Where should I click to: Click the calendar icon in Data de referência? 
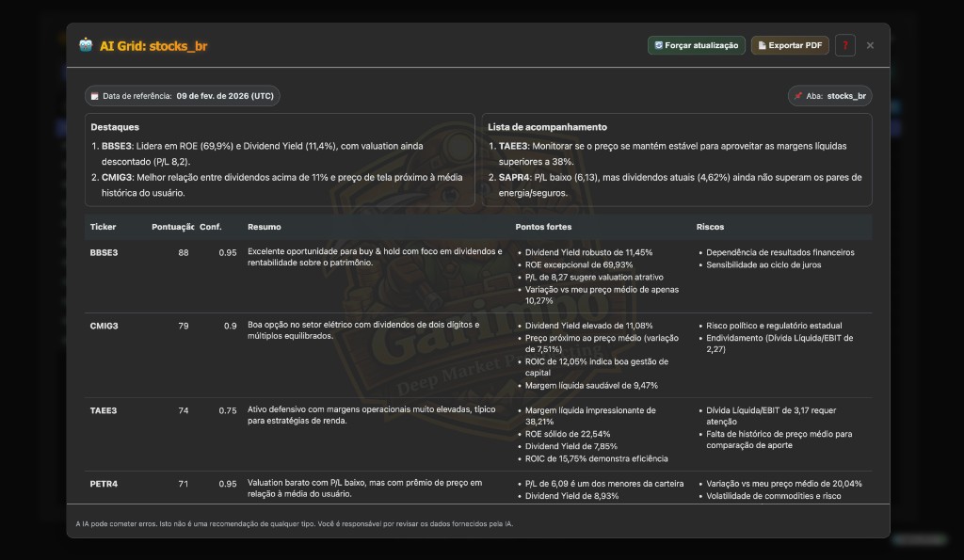(x=94, y=96)
